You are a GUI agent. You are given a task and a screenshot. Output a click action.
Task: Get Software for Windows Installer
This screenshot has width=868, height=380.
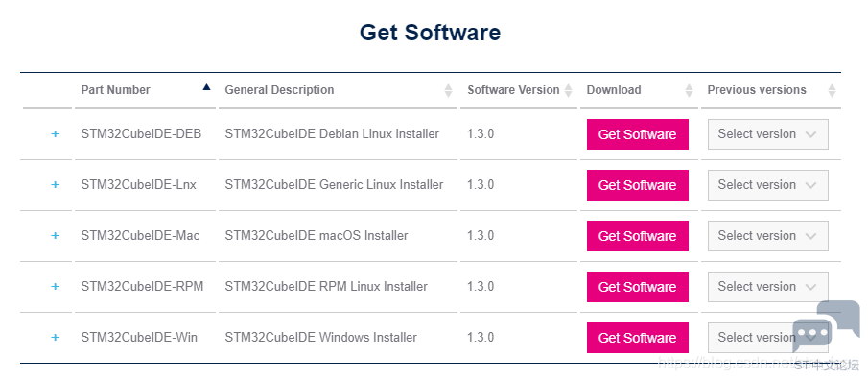click(638, 338)
